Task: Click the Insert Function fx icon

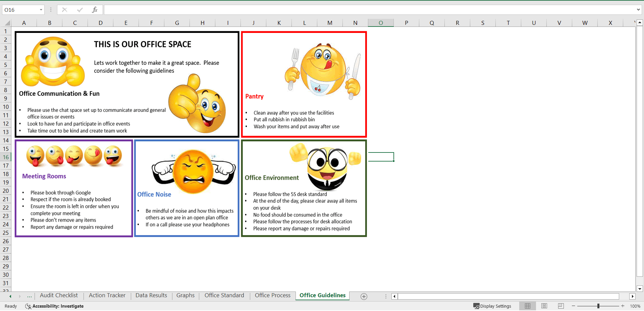Action: click(x=95, y=10)
